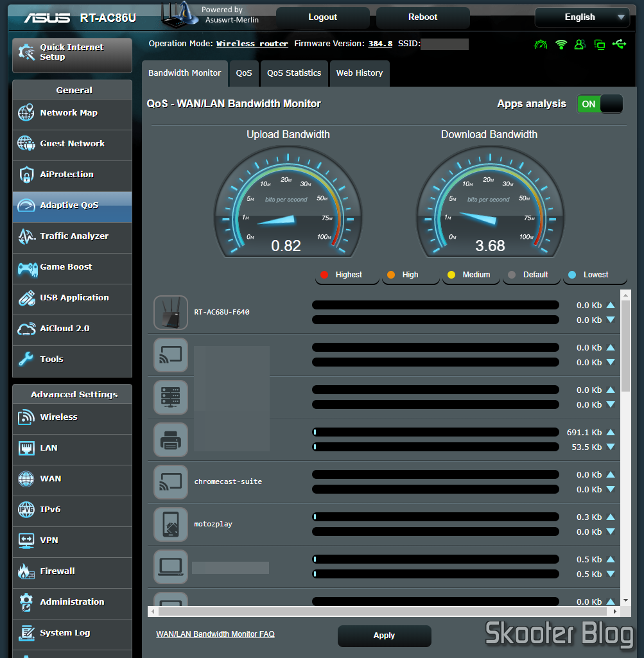Click the chromecast-suite device icon
644x658 pixels.
[170, 482]
